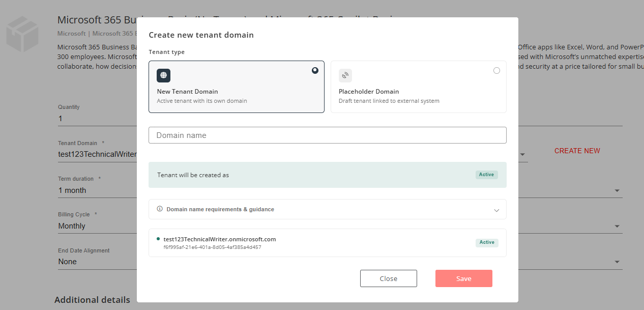Viewport: 644px width, 310px height.
Task: Click Active badge in tenant creation banner
Action: (x=486, y=175)
